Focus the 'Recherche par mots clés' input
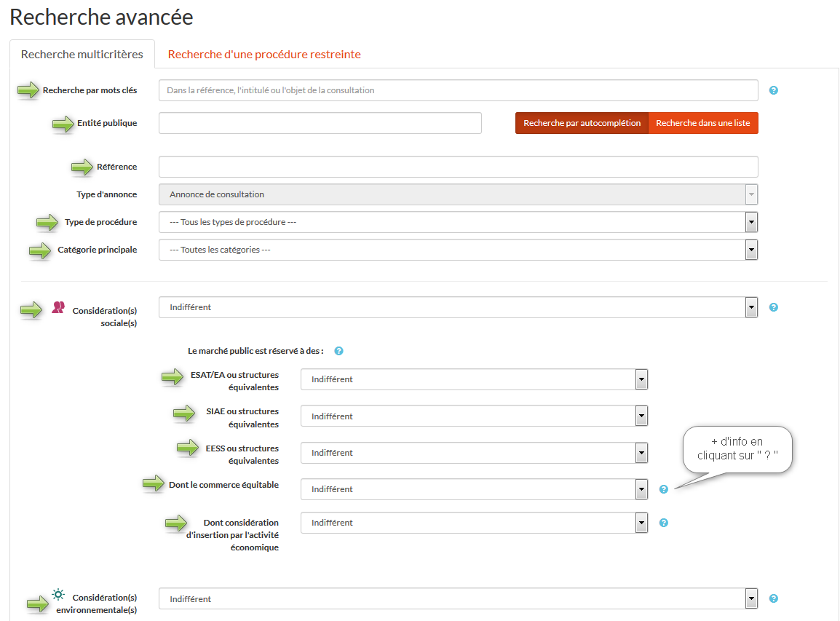840x621 pixels. click(458, 90)
